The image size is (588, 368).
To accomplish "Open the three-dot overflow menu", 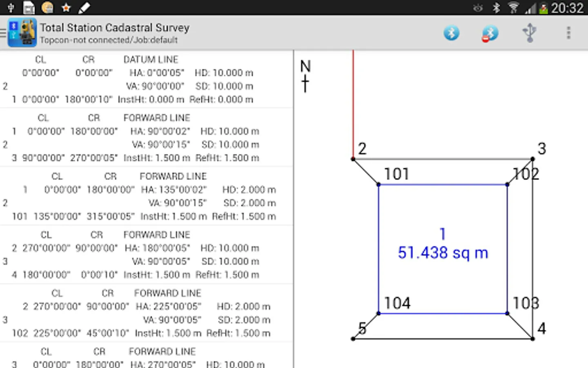I will pos(568,33).
